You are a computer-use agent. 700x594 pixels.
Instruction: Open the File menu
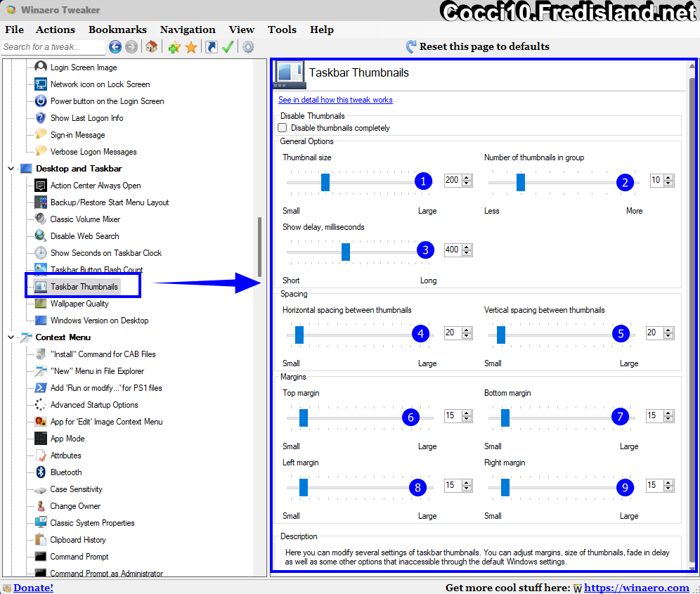click(x=14, y=30)
